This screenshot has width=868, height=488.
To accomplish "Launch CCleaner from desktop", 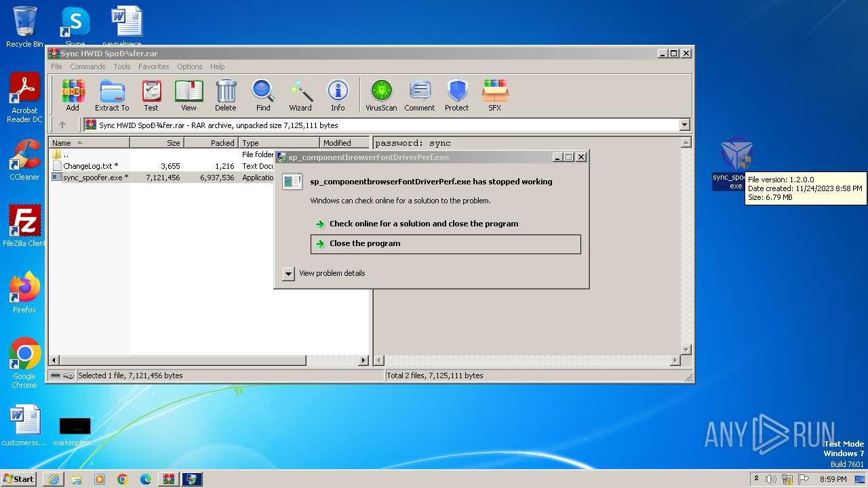I will [x=24, y=160].
